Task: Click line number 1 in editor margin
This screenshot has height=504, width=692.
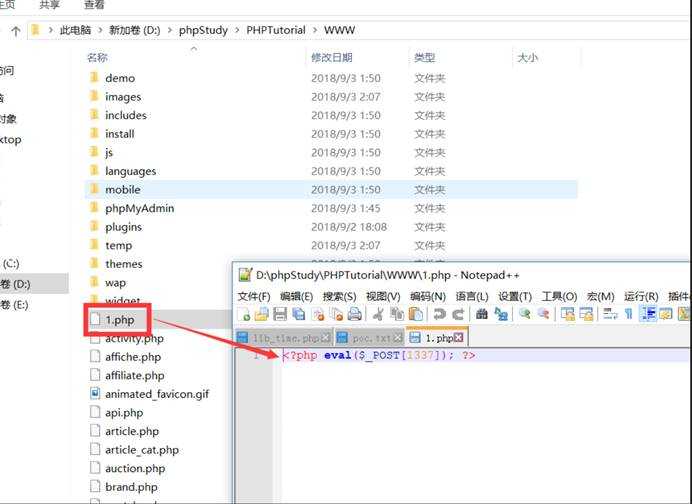Action: (x=257, y=356)
